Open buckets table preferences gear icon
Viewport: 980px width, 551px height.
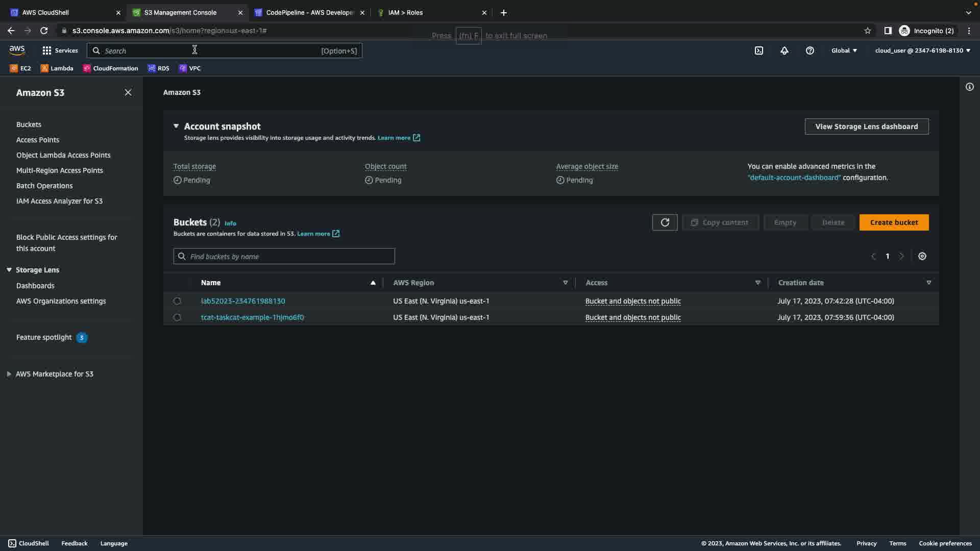(x=922, y=256)
